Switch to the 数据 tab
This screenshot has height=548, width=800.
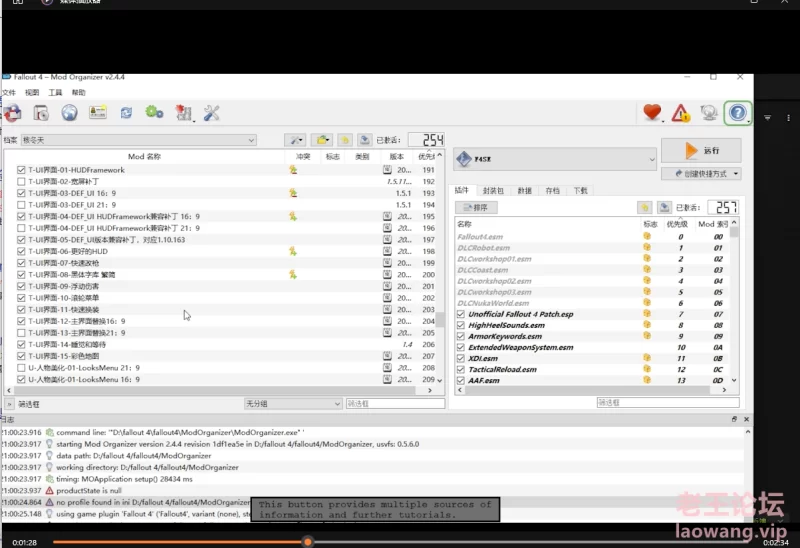pos(524,190)
